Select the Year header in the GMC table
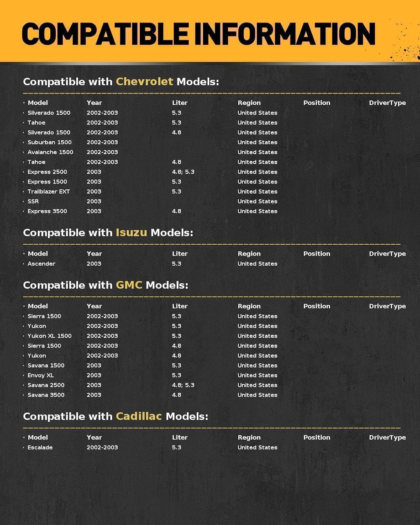This screenshot has width=420, height=525. (x=94, y=306)
